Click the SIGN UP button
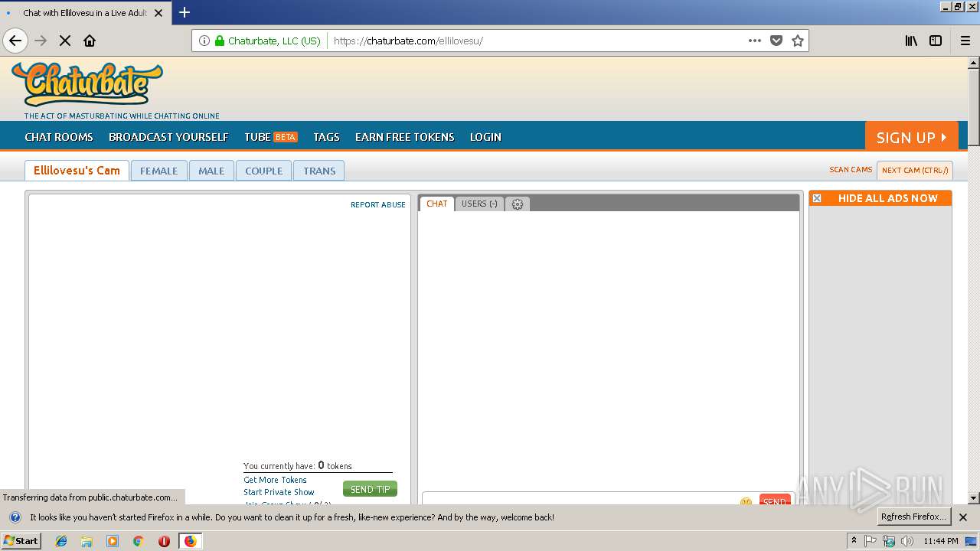Screen dimensions: 980x551 click(912, 137)
